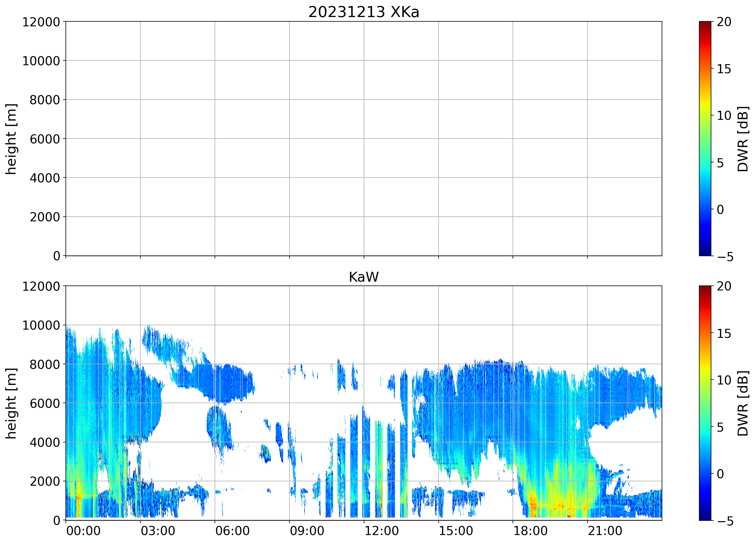The width and height of the screenshot is (756, 543).
Task: Click the '18:00' time axis tick label
Action: click(530, 531)
